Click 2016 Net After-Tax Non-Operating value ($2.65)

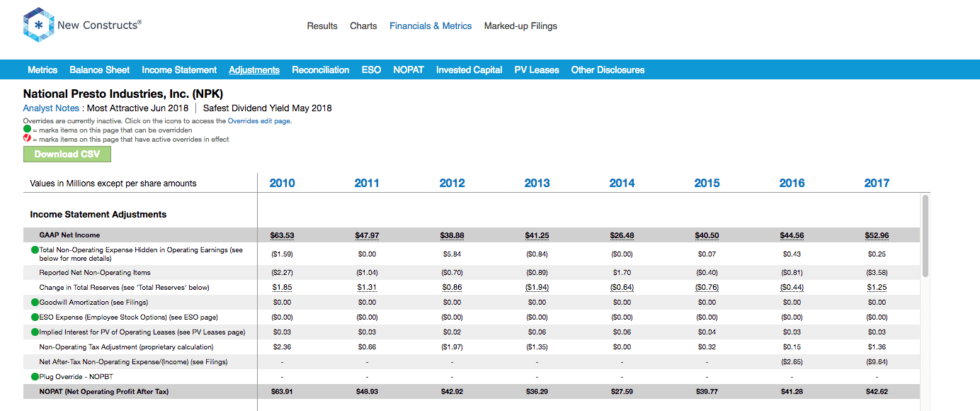point(792,362)
